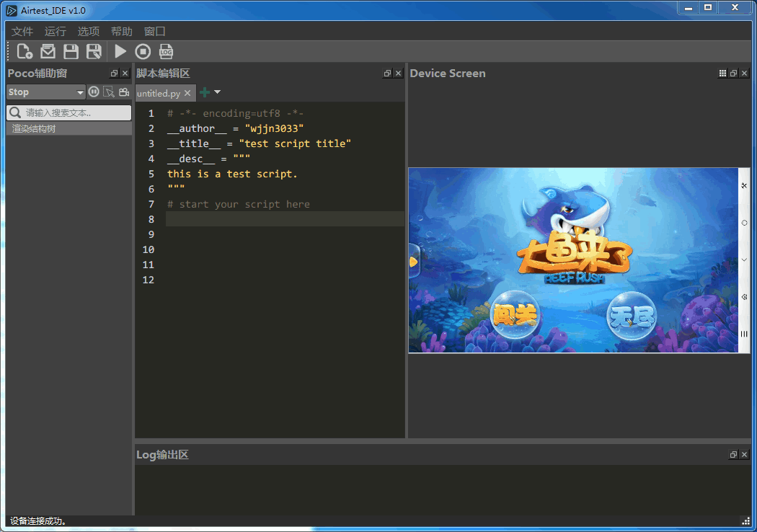
Task: Open the 帮助 menu
Action: pyautogui.click(x=122, y=32)
